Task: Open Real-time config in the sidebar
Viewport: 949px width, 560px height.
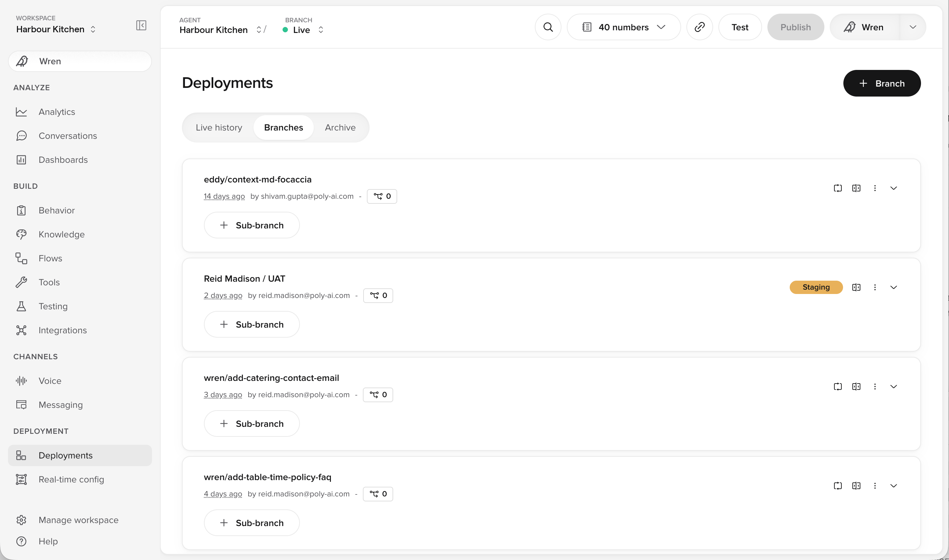Action: coord(80,479)
